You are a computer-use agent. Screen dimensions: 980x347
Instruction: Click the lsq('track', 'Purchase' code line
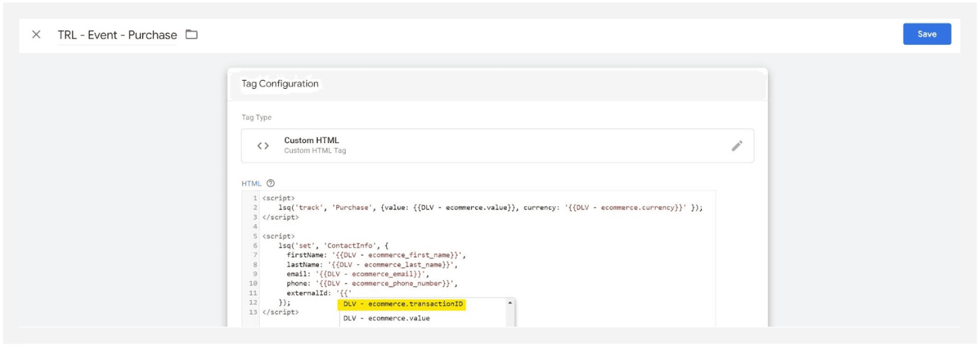(491, 208)
